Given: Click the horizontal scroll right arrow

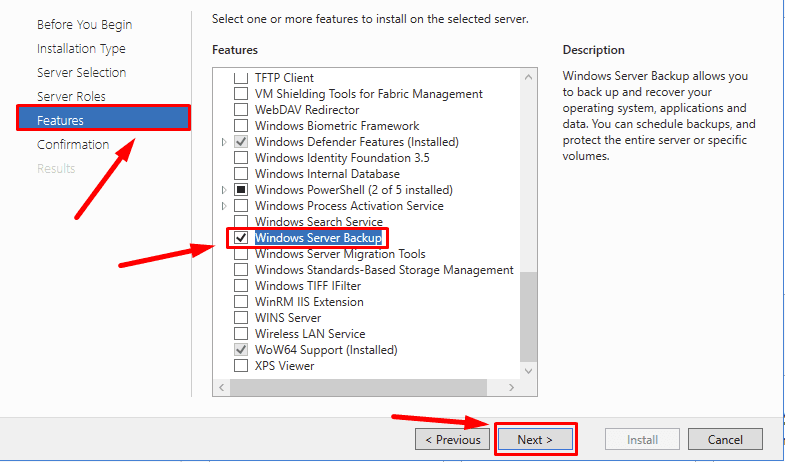Looking at the screenshot, I should point(511,387).
